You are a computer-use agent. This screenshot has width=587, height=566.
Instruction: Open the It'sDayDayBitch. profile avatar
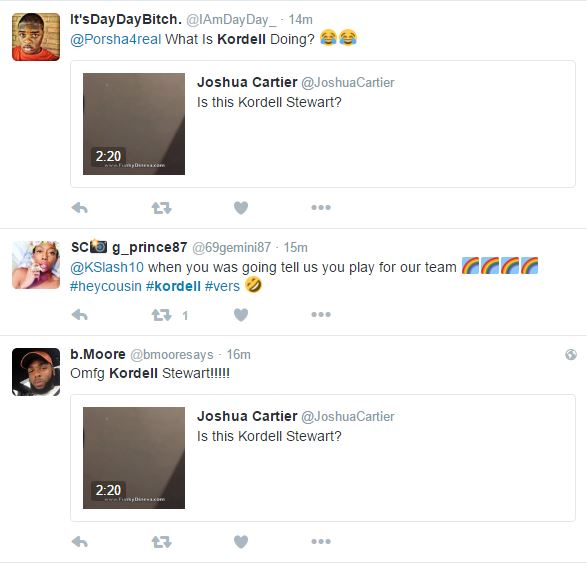(36, 37)
